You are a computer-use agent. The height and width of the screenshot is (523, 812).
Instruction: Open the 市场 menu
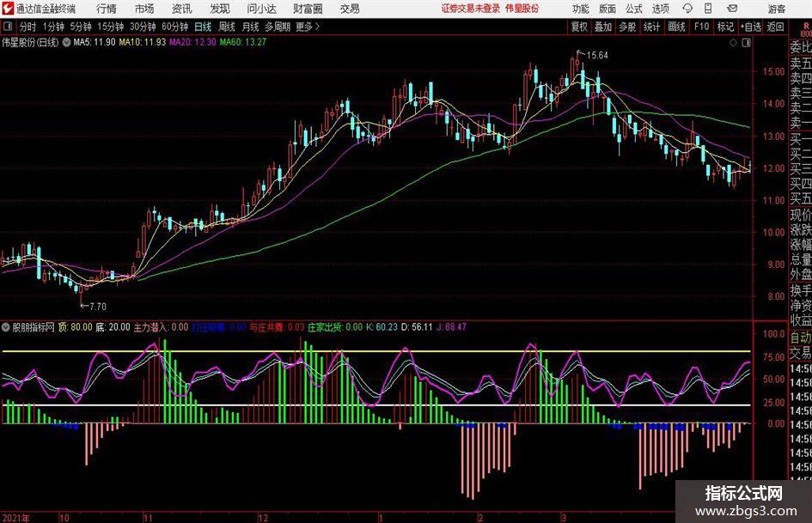tap(144, 9)
